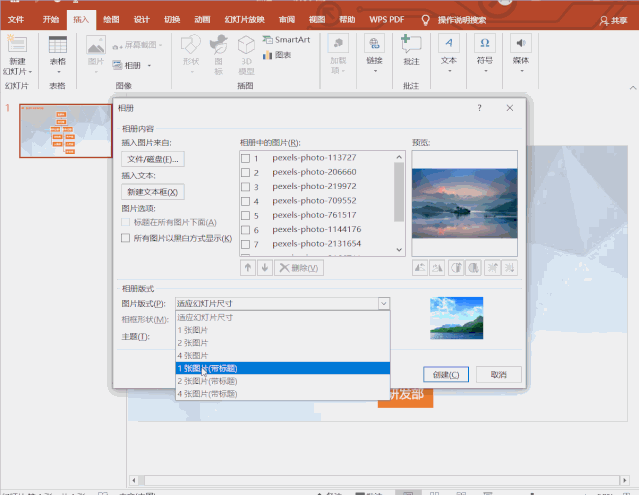The height and width of the screenshot is (495, 639).
Task: Rotate preview picture counterclockwise
Action: pyautogui.click(x=420, y=268)
